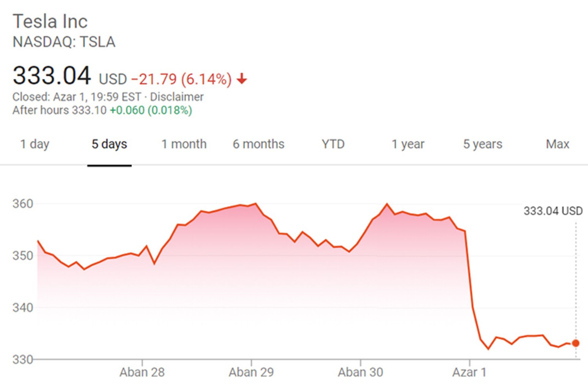Select the 1 day chart range
The height and width of the screenshot is (386, 588).
34,144
